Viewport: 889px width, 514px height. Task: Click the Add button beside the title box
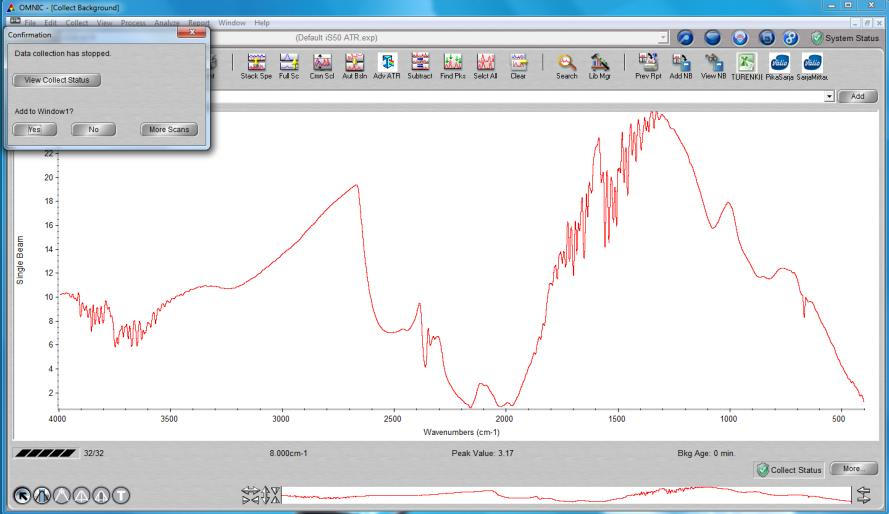point(858,96)
